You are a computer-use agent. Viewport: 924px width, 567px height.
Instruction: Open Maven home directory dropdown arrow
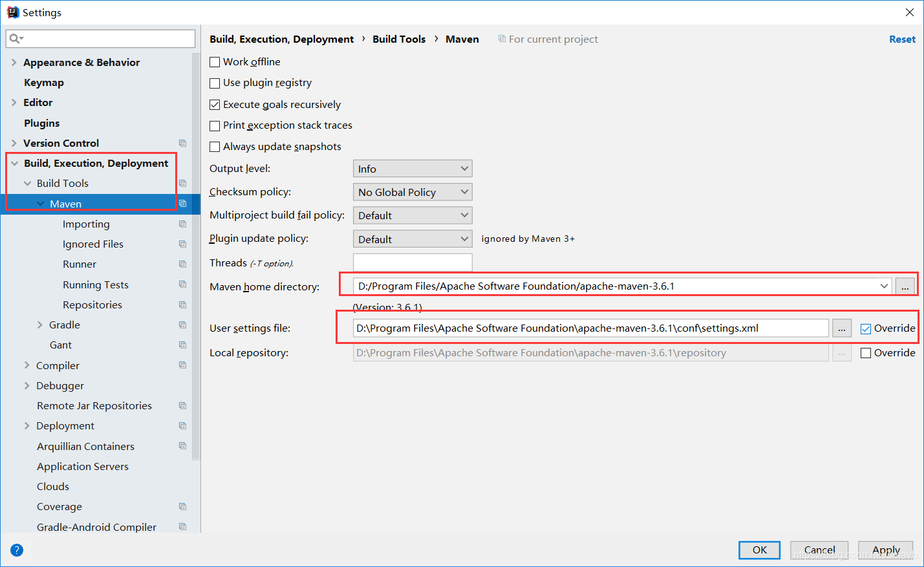point(884,286)
